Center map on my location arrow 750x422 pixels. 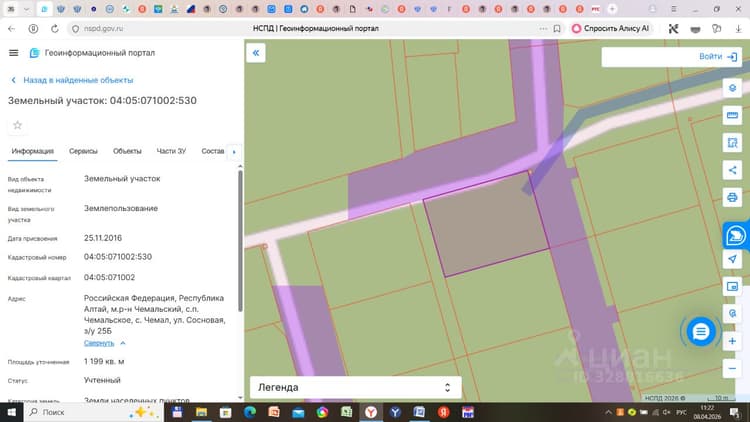(732, 259)
